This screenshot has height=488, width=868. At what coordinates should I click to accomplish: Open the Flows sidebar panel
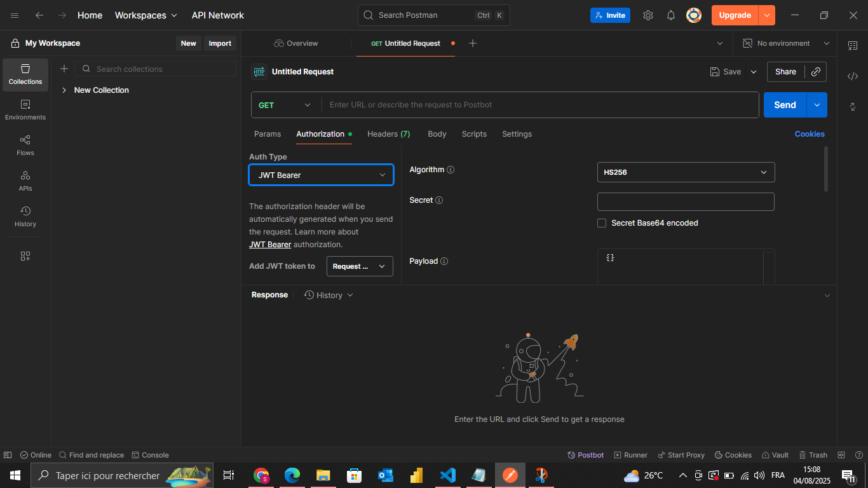[x=25, y=146]
